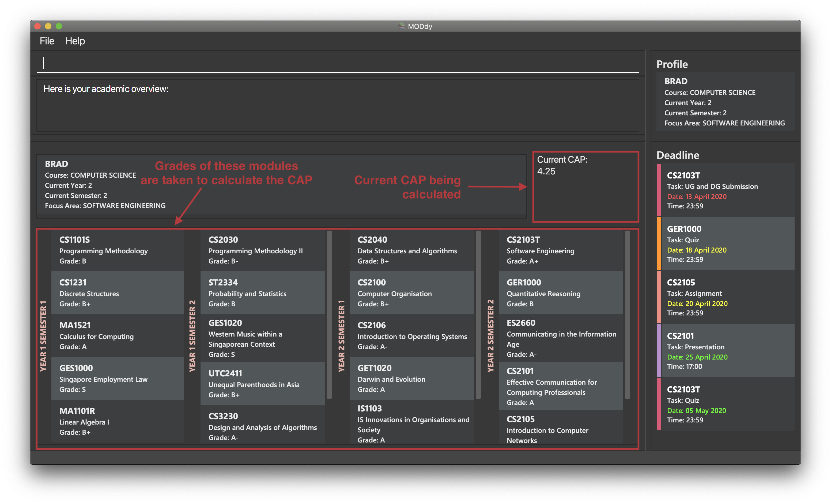This screenshot has width=831, height=504.
Task: Select the CS2103T Software Engineering module card
Action: click(561, 250)
